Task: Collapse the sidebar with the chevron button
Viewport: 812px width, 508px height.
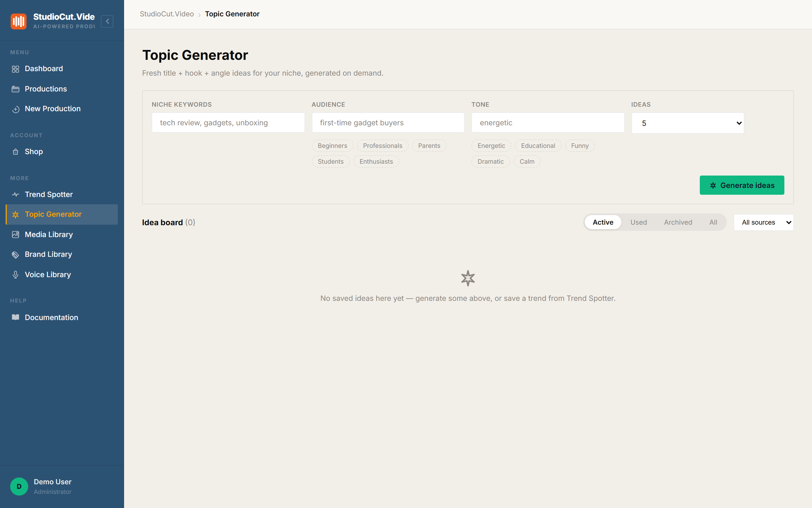Action: click(x=107, y=21)
